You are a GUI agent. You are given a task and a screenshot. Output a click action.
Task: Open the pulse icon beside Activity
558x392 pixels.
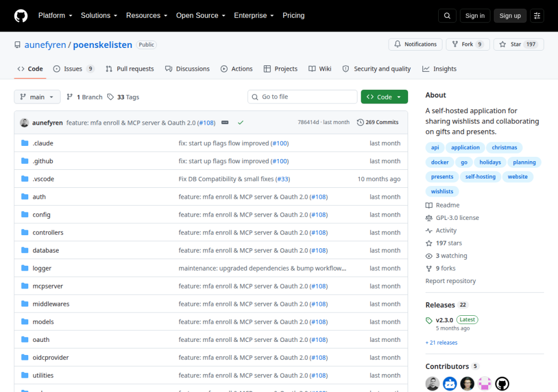coord(429,230)
